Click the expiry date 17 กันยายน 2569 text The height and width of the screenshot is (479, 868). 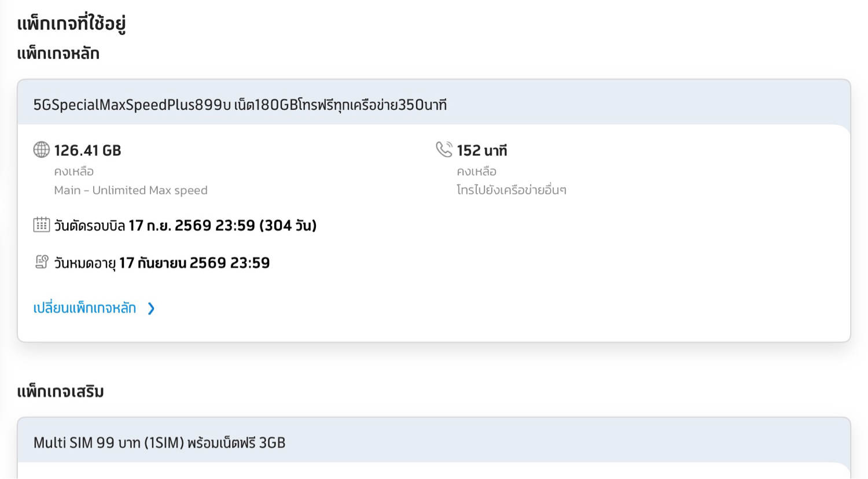(194, 263)
